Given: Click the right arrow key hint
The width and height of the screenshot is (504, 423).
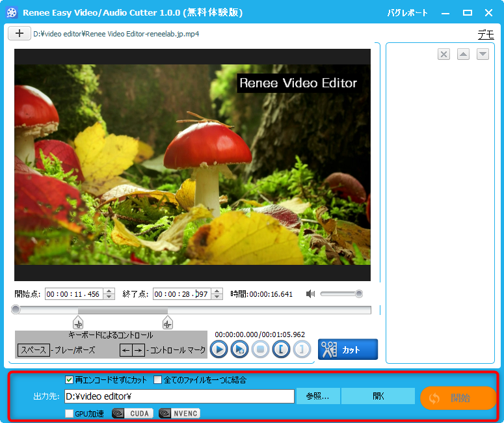Looking at the screenshot, I should click(x=139, y=350).
